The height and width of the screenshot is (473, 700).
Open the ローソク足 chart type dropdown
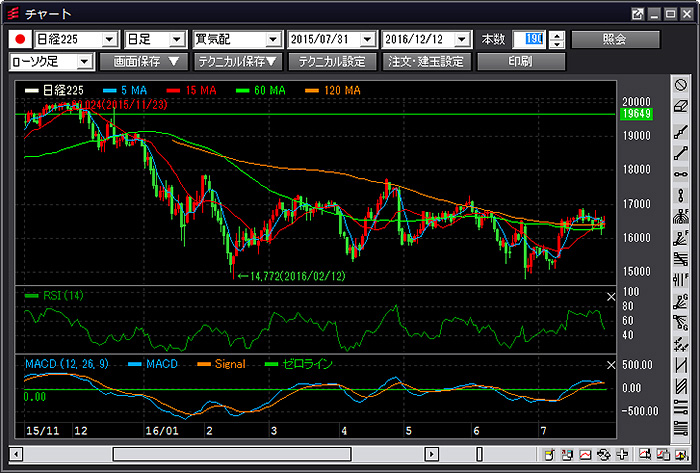click(x=84, y=62)
